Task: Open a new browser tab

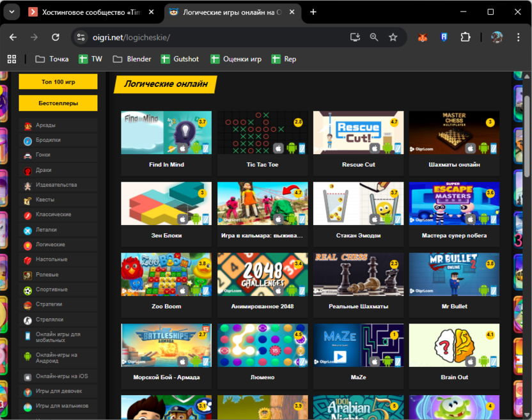Action: [x=313, y=12]
